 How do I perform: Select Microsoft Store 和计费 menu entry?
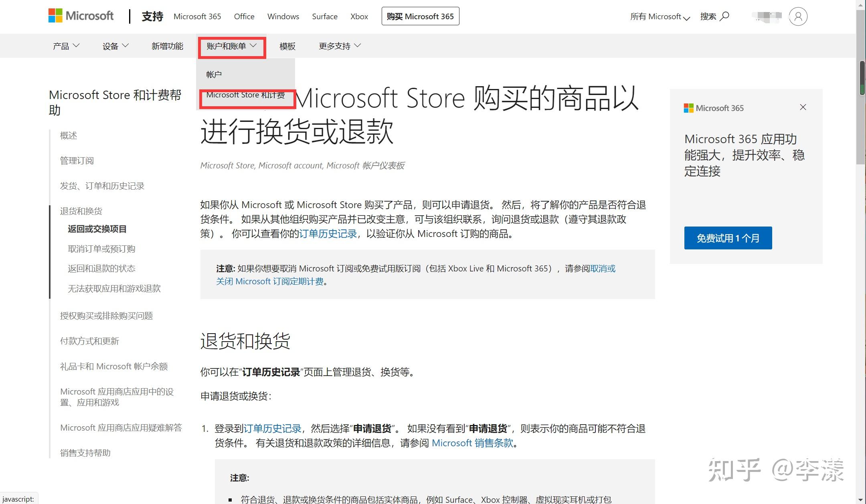click(245, 95)
